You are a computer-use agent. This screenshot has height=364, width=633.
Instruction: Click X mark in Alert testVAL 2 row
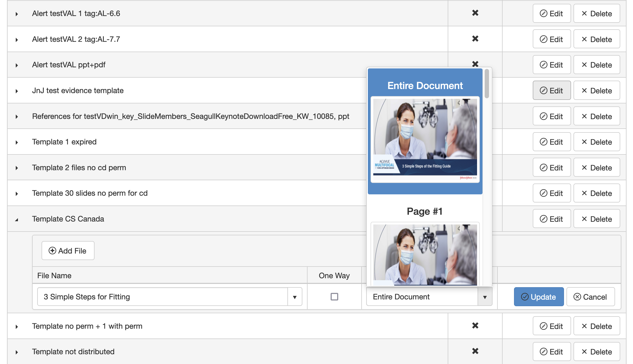click(475, 39)
